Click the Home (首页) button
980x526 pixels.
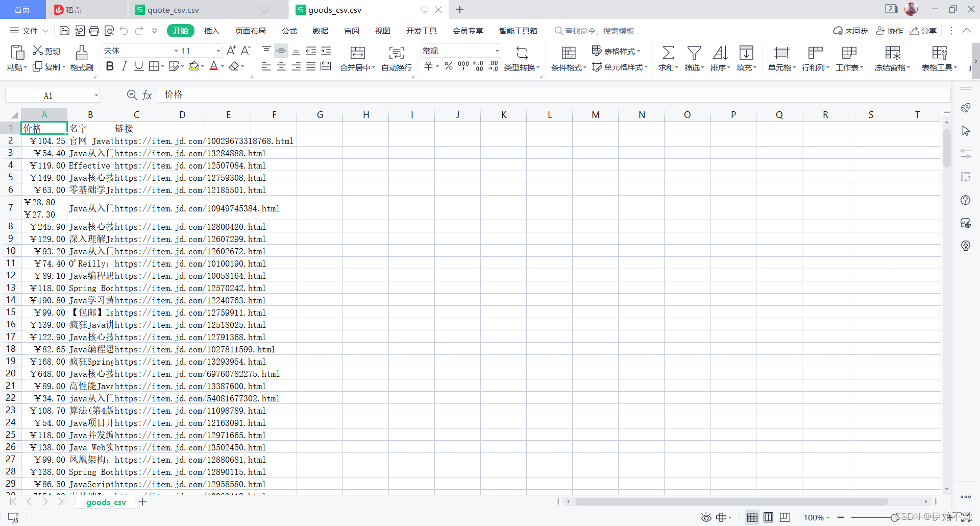22,10
